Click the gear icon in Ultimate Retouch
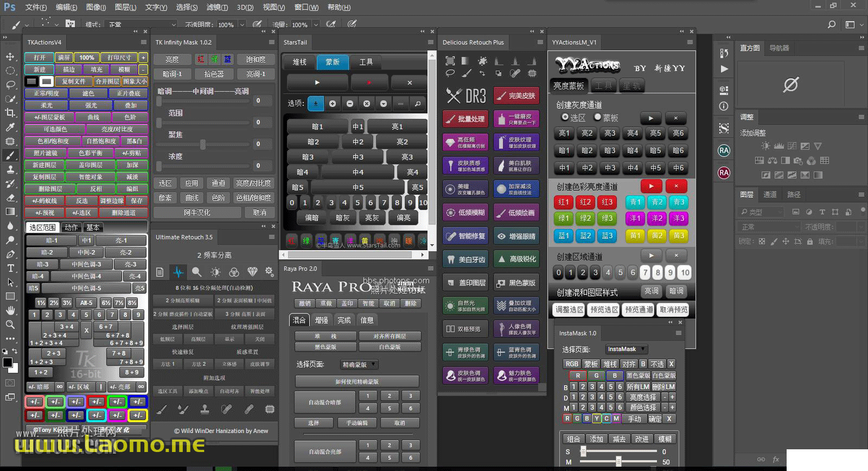868x471 pixels. point(269,271)
